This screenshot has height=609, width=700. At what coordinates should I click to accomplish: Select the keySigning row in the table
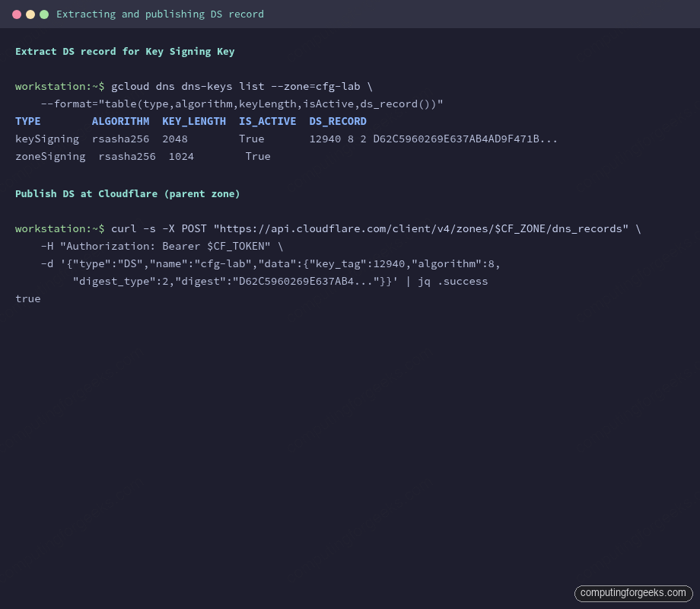[47, 139]
